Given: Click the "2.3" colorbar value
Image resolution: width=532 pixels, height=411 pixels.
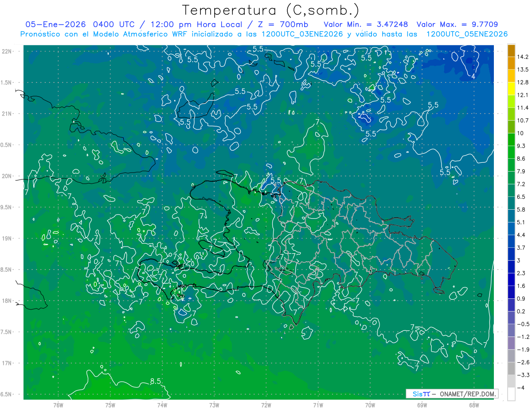Looking at the screenshot, I should click(x=521, y=273).
